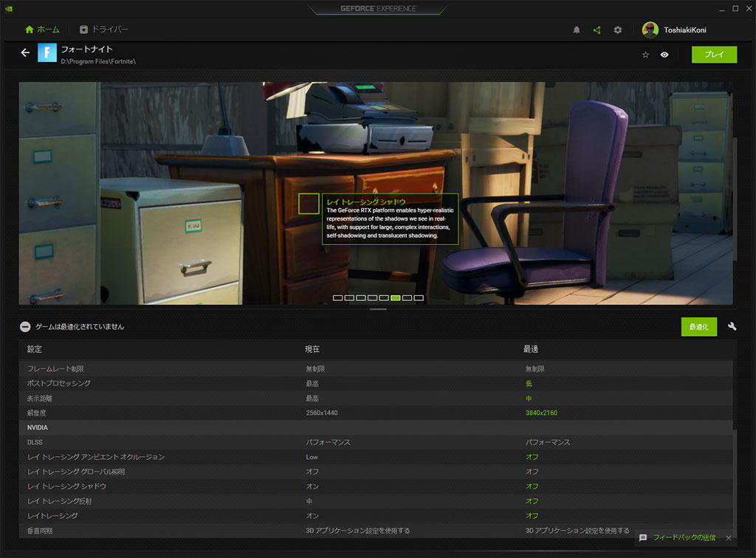Click the ToshiakiKoni account name
The image size is (756, 558).
684,30
